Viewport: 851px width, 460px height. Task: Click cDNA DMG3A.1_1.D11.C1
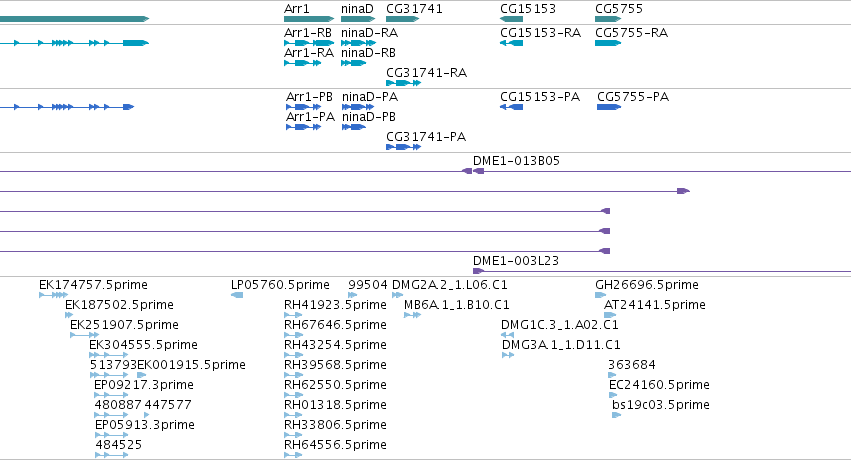[561, 346]
